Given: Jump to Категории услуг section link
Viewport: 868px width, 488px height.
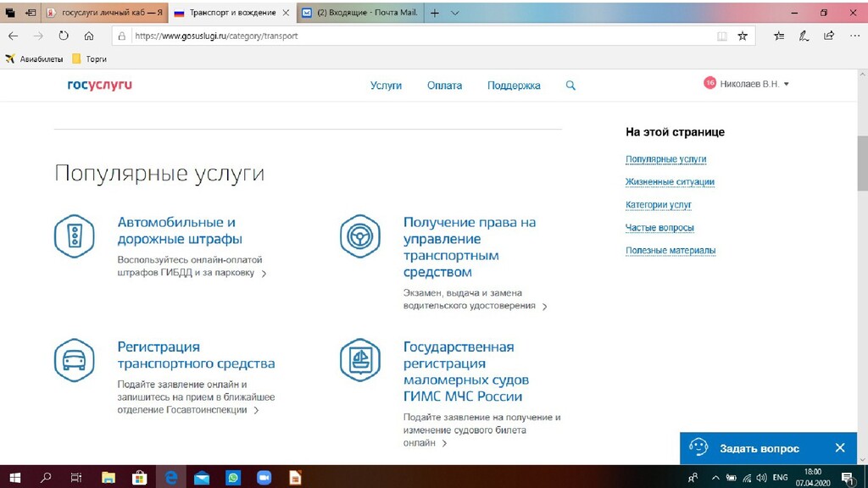Looking at the screenshot, I should coord(658,205).
